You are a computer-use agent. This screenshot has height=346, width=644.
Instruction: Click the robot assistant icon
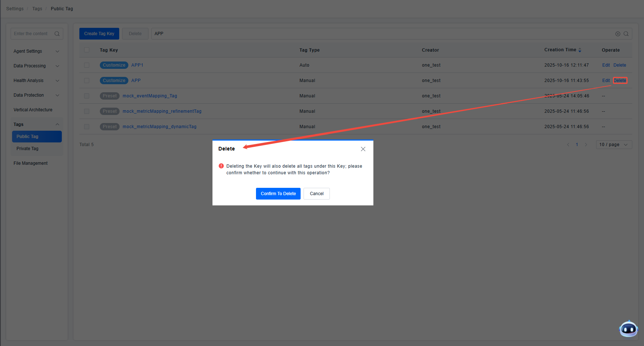pyautogui.click(x=628, y=329)
